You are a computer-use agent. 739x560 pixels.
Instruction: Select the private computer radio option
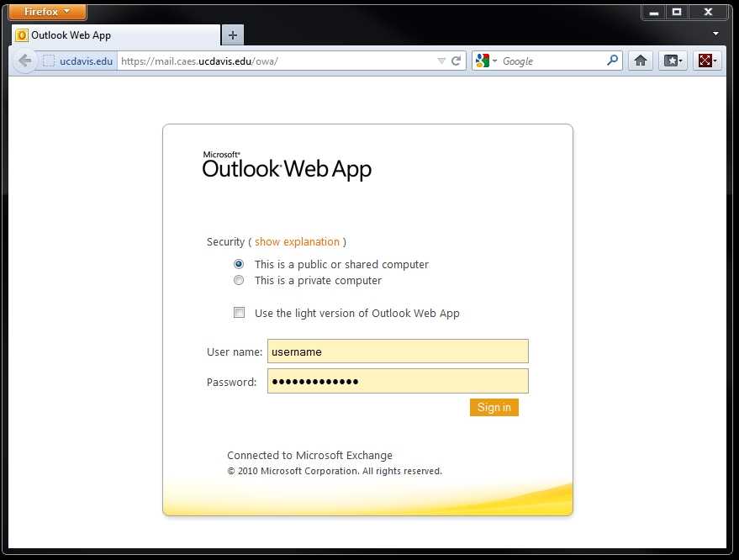coord(239,280)
